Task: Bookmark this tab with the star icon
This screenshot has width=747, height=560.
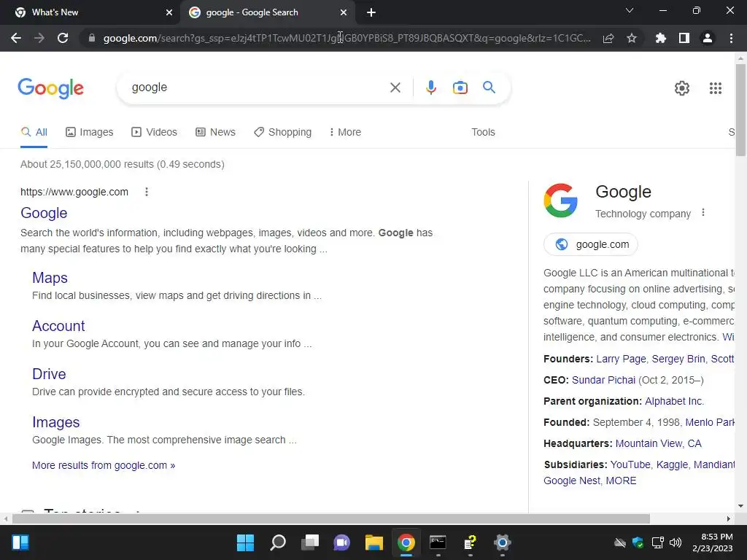Action: coord(632,38)
